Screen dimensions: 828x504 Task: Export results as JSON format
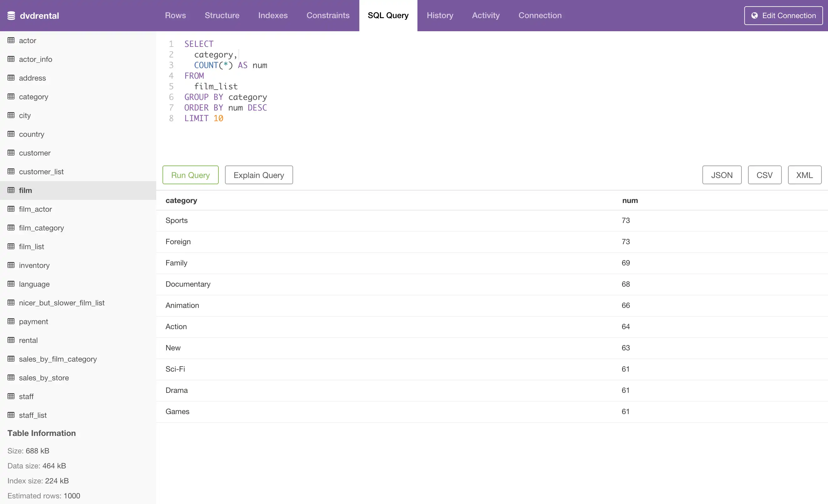click(x=721, y=175)
